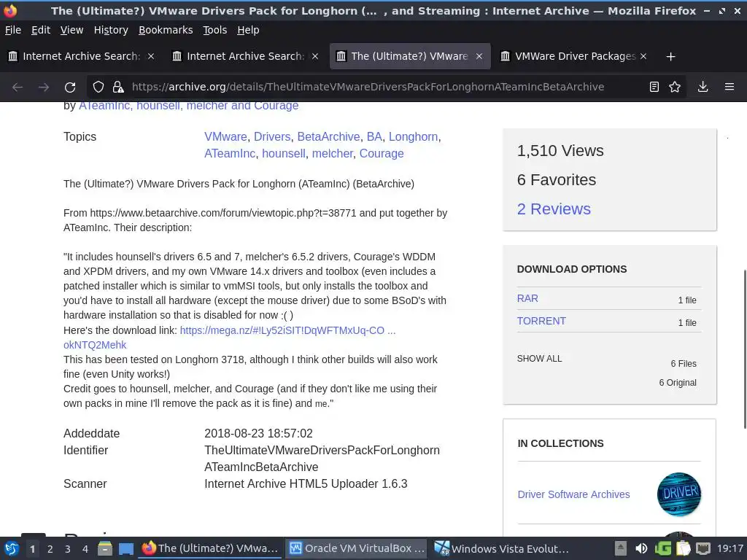Viewport: 747px width, 560px height.
Task: Open the Driver Software Archives thumbnail
Action: point(679,494)
